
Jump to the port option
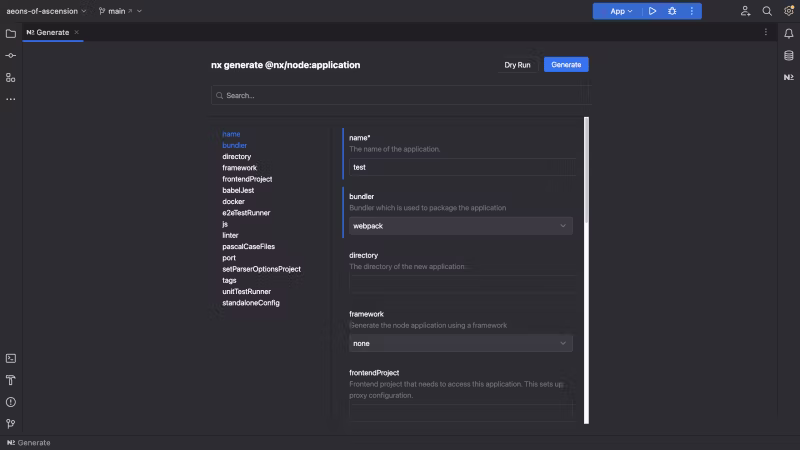(229, 258)
